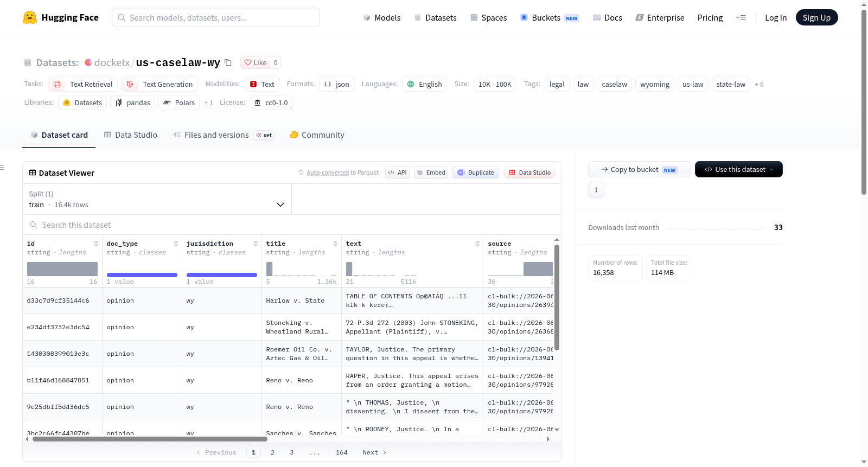Click the xet storage badge
The width and height of the screenshot is (868, 467).
[264, 135]
